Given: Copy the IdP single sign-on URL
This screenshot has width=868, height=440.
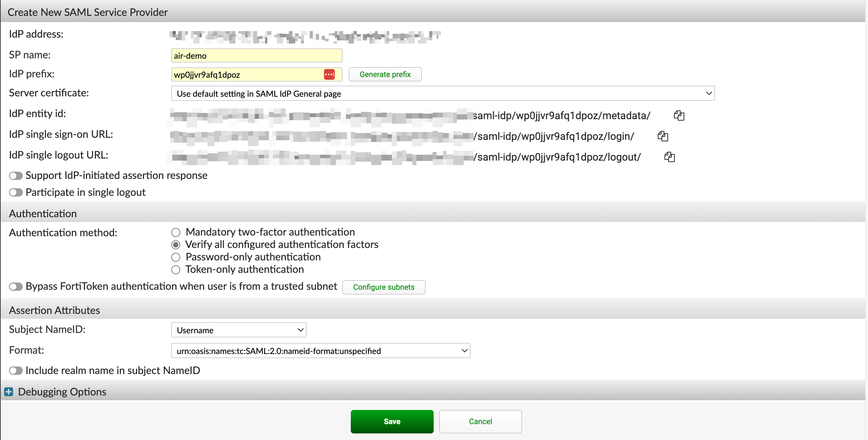Looking at the screenshot, I should [x=663, y=136].
